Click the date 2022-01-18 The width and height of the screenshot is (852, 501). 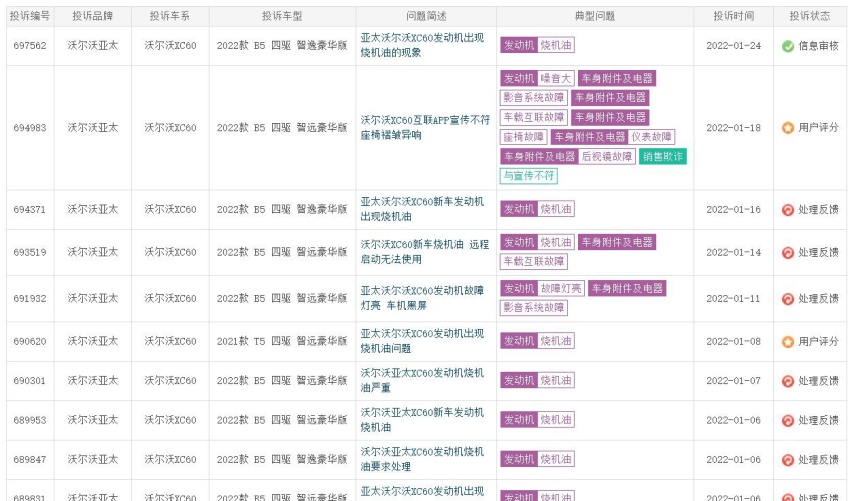click(x=734, y=128)
